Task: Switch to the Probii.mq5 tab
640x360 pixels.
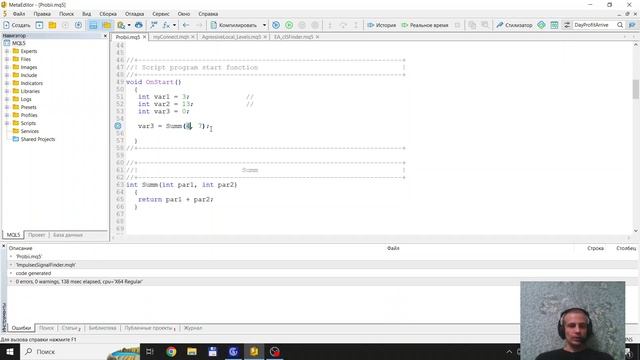Action: (127, 37)
